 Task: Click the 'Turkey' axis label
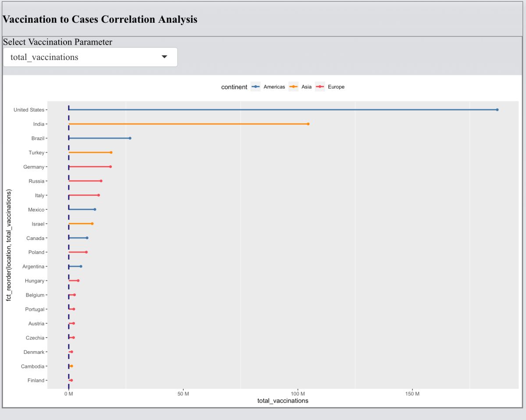point(36,152)
